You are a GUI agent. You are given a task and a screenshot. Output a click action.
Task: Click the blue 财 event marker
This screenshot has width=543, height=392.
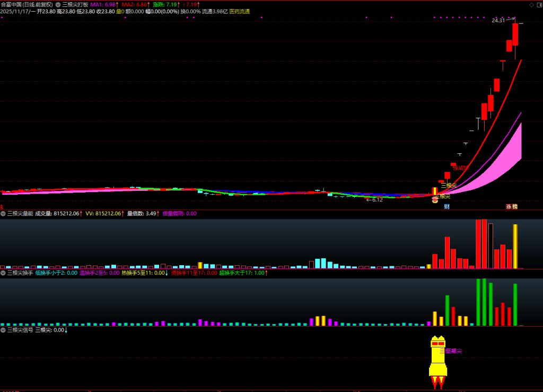pyautogui.click(x=446, y=206)
